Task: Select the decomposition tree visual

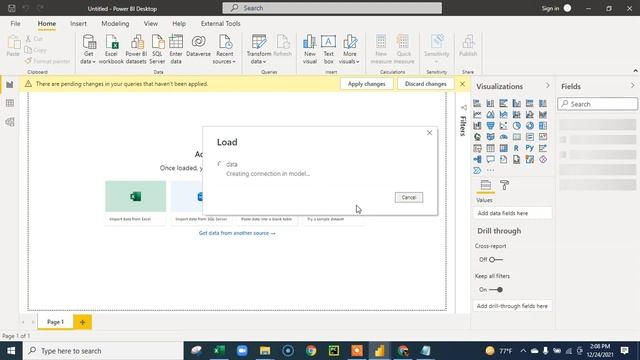Action: 477,160
